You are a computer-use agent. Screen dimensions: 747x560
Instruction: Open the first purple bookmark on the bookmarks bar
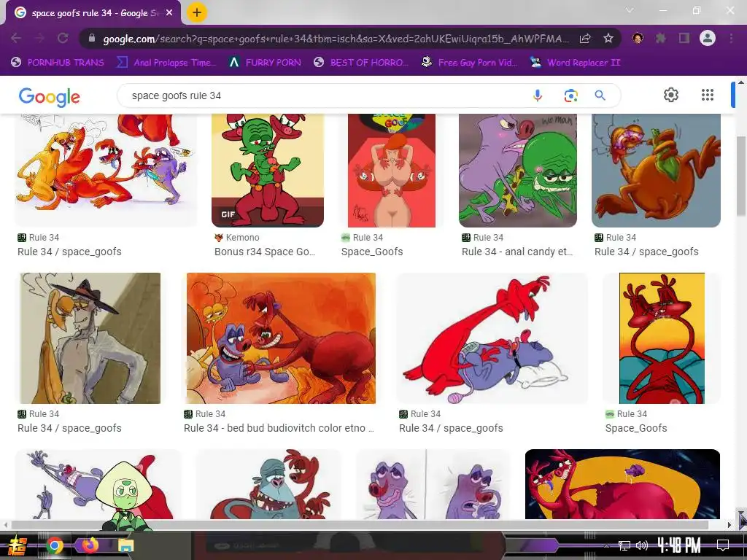[x=58, y=63]
